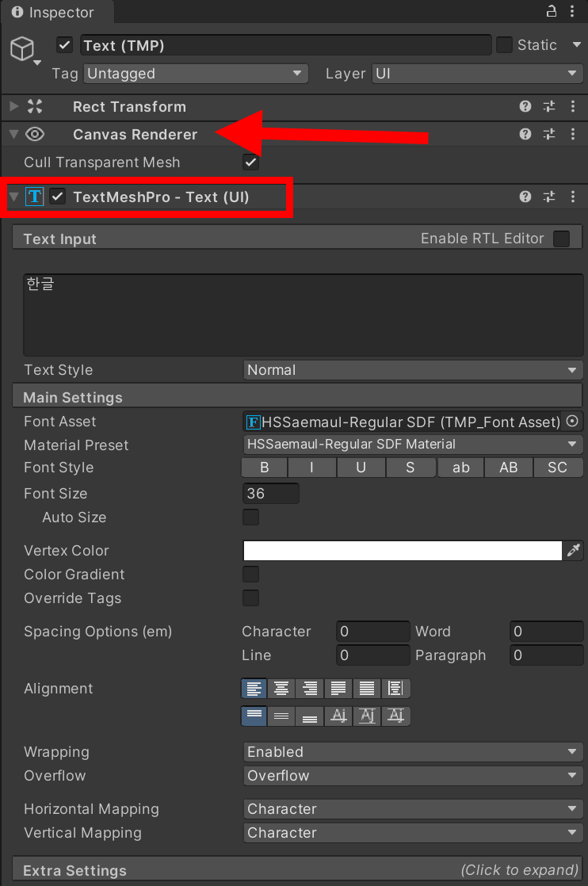Set horizontal alignment to geometry center
The width and height of the screenshot is (588, 886).
click(396, 688)
